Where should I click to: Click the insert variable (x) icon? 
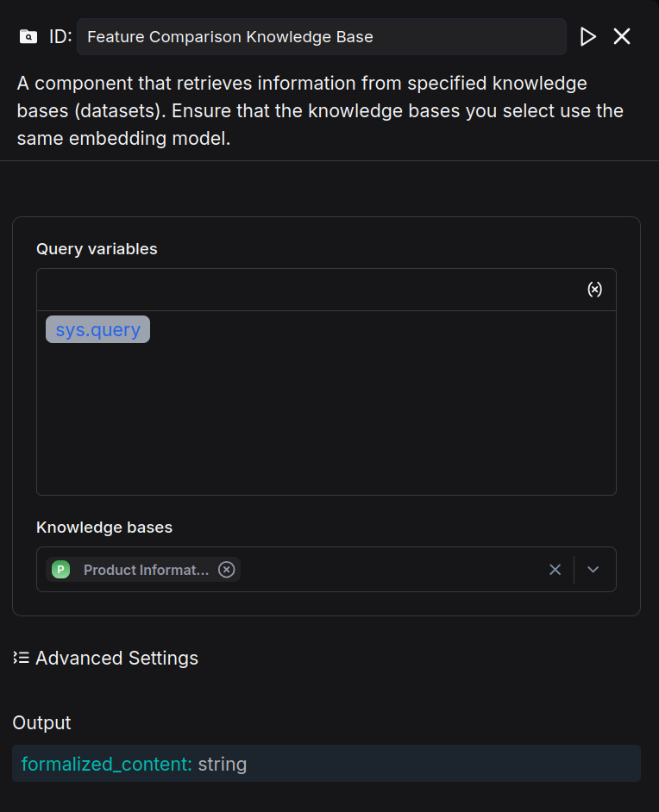(594, 290)
